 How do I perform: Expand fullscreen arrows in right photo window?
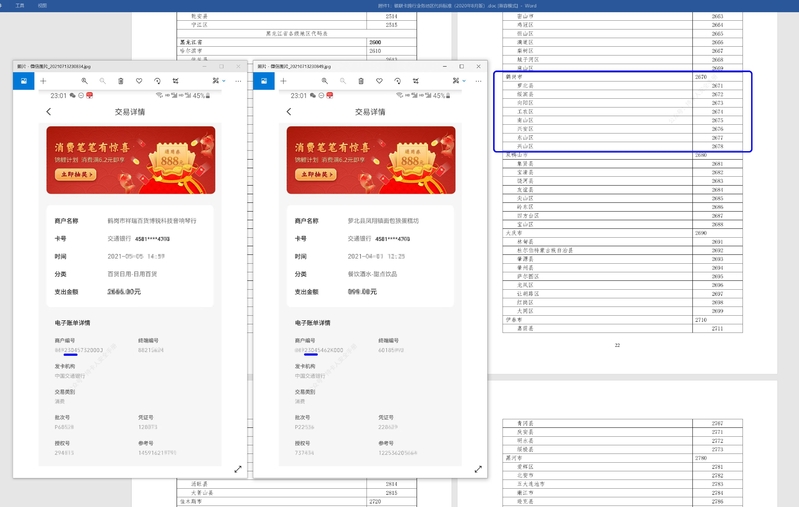478,469
